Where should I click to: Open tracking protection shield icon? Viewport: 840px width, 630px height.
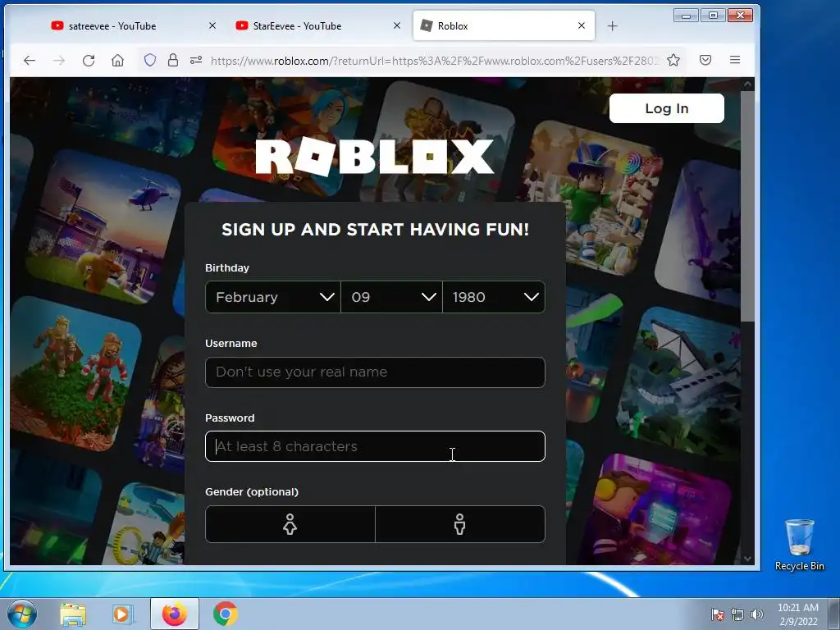(150, 60)
